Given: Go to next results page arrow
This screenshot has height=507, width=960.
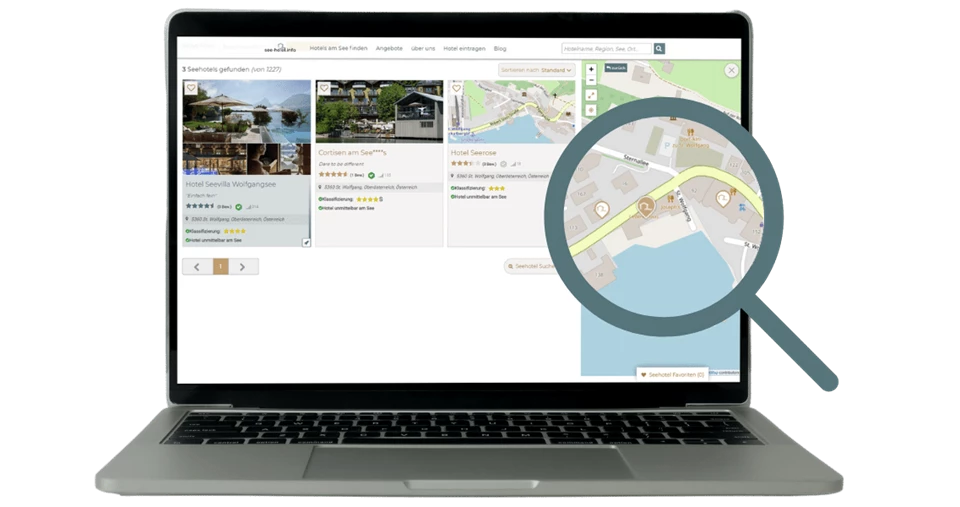Looking at the screenshot, I should point(243,266).
